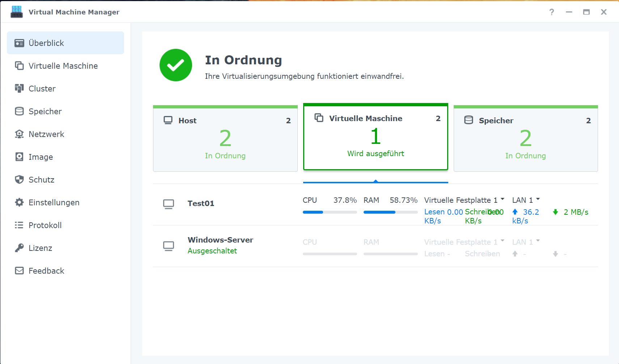Open the Schutz shield icon
This screenshot has width=619, height=364.
pyautogui.click(x=20, y=180)
